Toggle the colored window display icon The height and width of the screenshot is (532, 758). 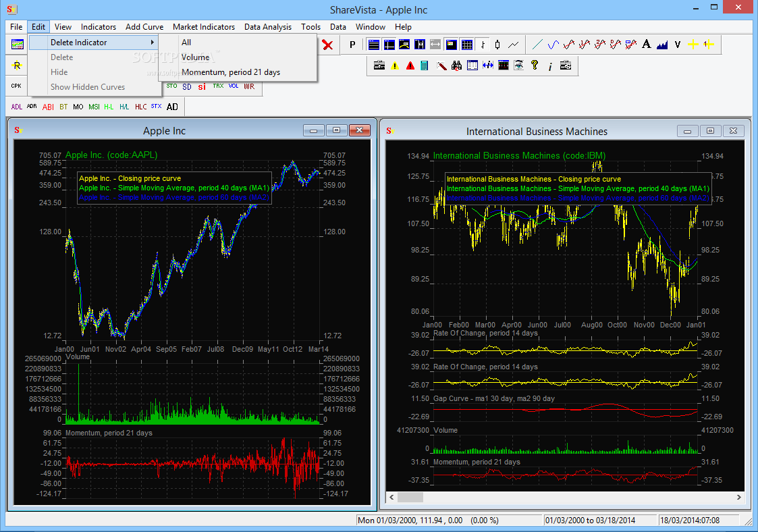[451, 45]
